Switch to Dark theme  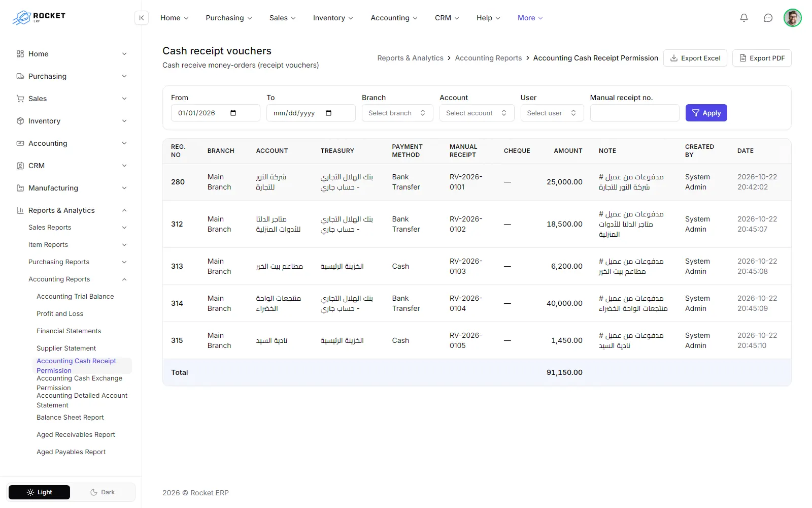(103, 492)
